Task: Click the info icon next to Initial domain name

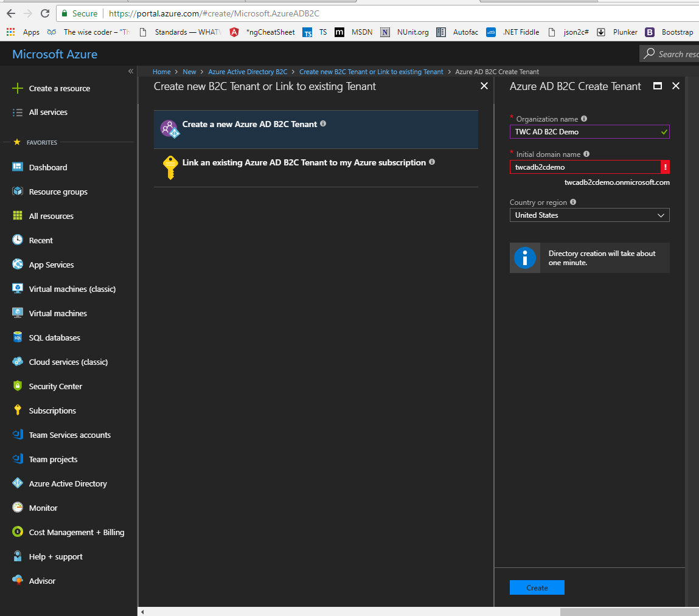Action: tap(586, 154)
